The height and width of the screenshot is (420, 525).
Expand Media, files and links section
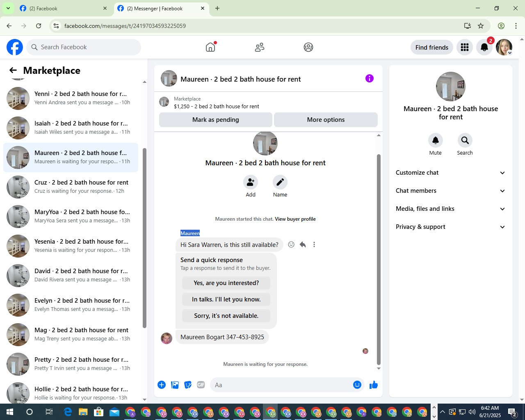(x=451, y=209)
